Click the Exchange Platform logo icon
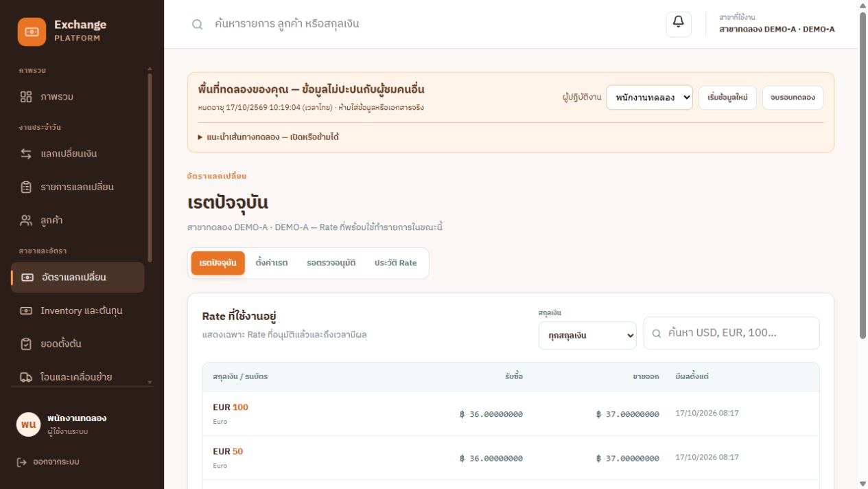Screen dimensions: 868x489 (32, 32)
